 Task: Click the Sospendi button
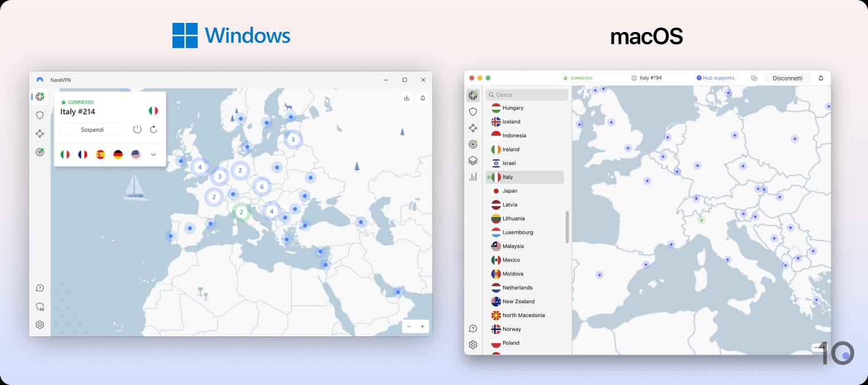pyautogui.click(x=92, y=130)
